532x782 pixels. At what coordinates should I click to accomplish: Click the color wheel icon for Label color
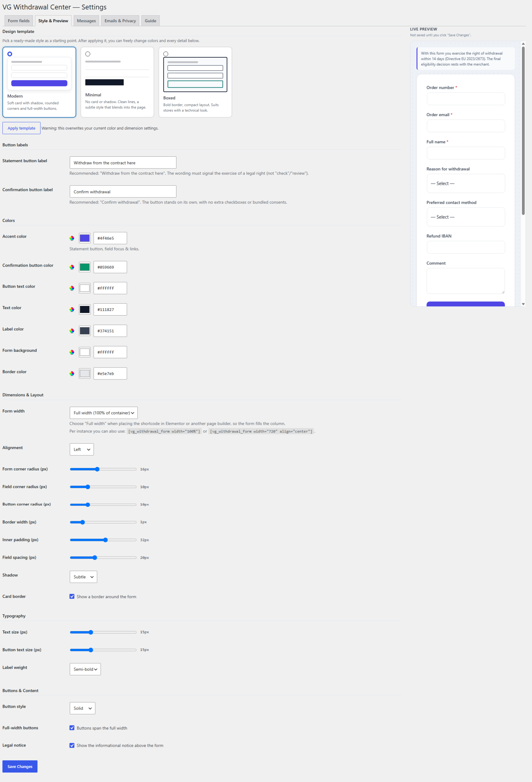[72, 331]
